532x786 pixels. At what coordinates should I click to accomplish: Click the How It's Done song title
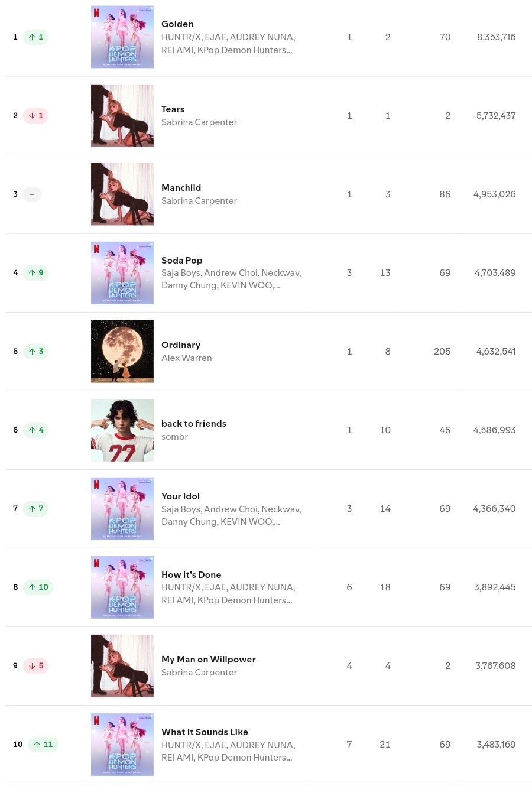191,575
